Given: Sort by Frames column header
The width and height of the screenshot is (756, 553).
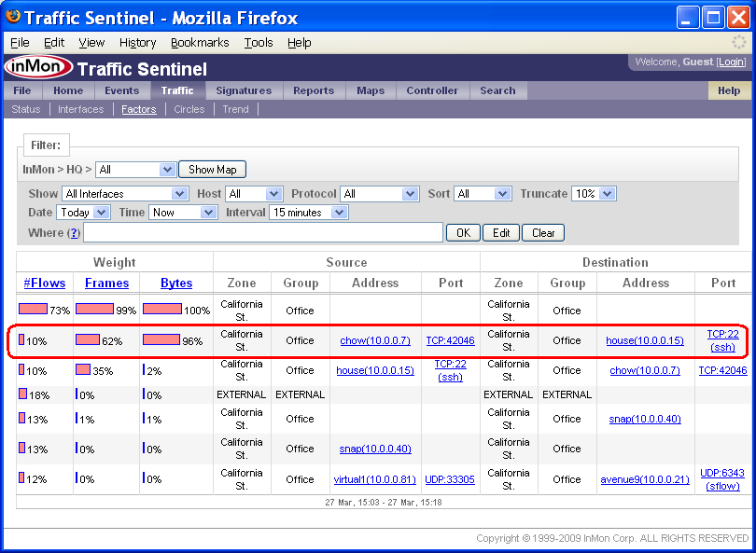Looking at the screenshot, I should tap(106, 283).
